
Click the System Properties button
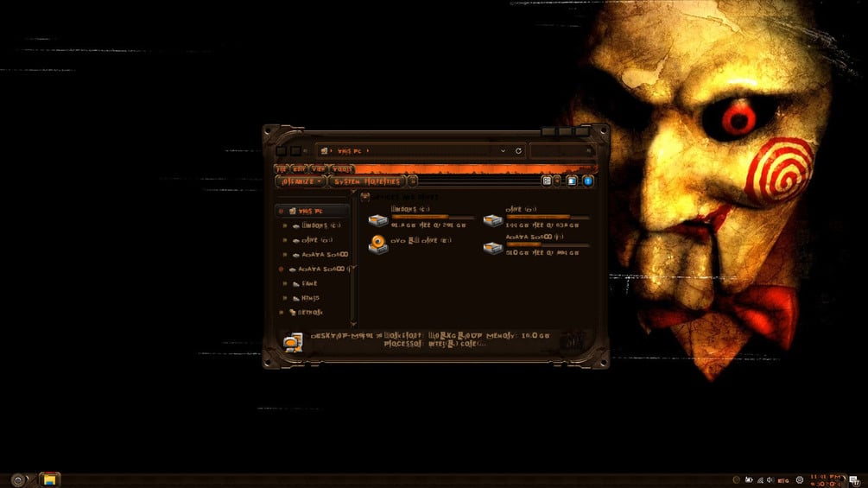point(367,181)
